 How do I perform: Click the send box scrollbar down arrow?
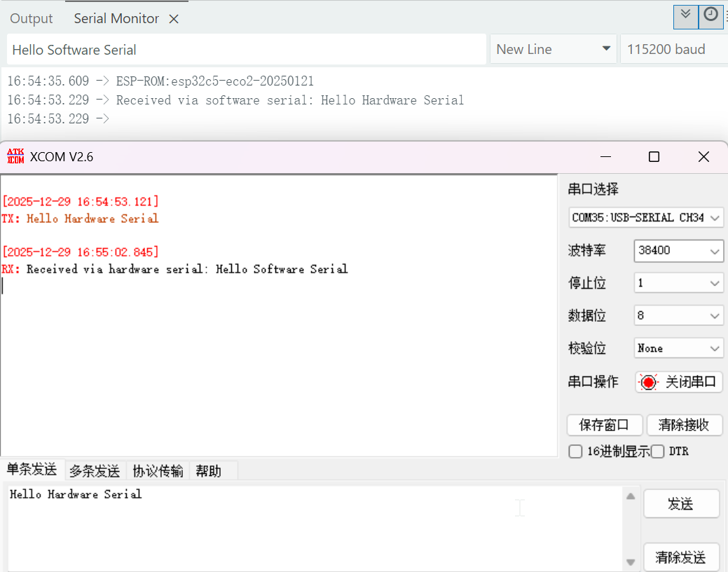[631, 561]
